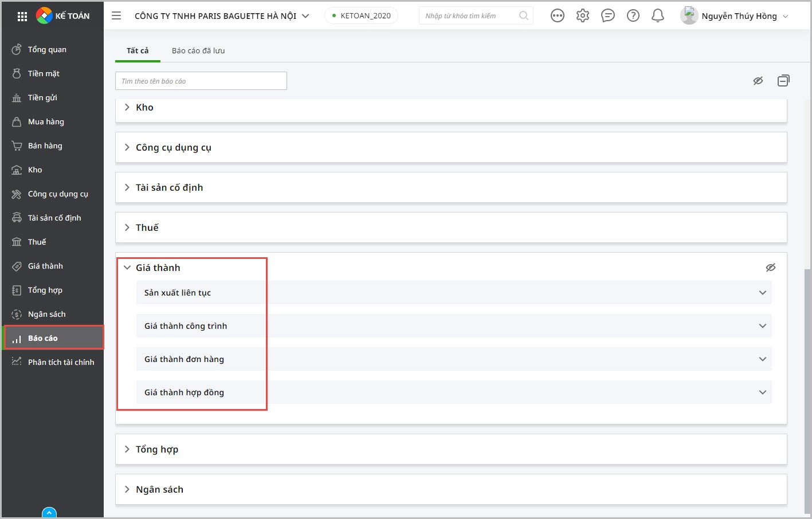
Task: Open the notifications bell
Action: click(x=658, y=15)
